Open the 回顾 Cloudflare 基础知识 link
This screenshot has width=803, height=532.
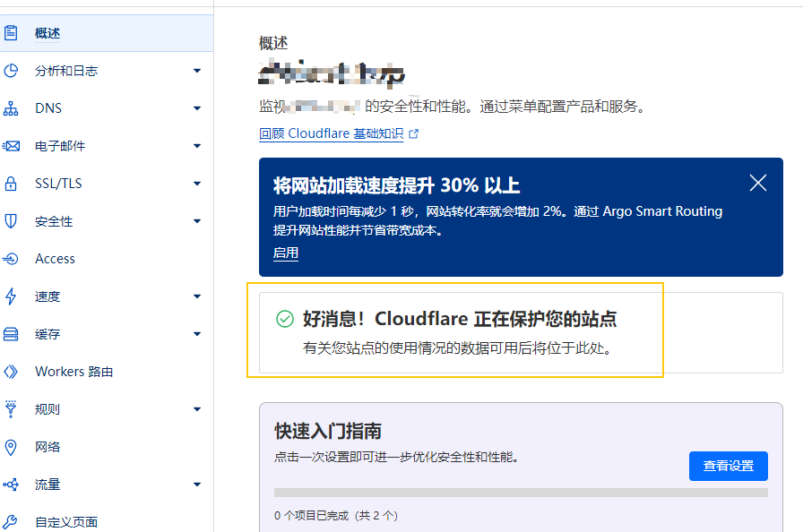click(332, 134)
